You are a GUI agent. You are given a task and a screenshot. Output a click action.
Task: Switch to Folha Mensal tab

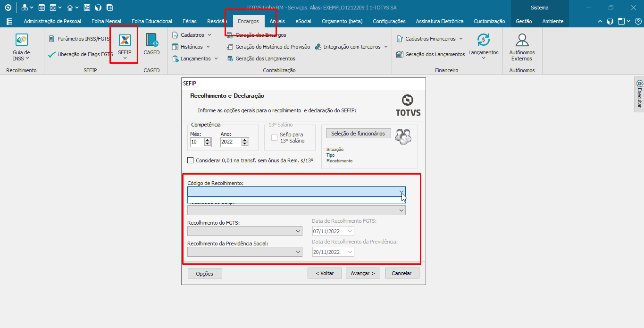[106, 21]
